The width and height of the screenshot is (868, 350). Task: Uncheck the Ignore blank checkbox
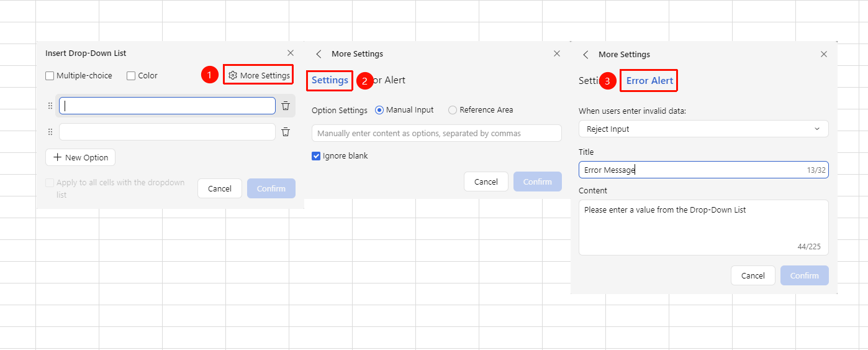point(316,156)
